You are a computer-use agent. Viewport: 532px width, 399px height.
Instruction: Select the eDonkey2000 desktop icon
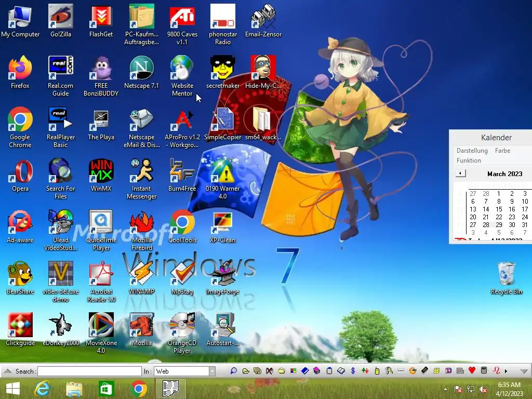point(61,330)
